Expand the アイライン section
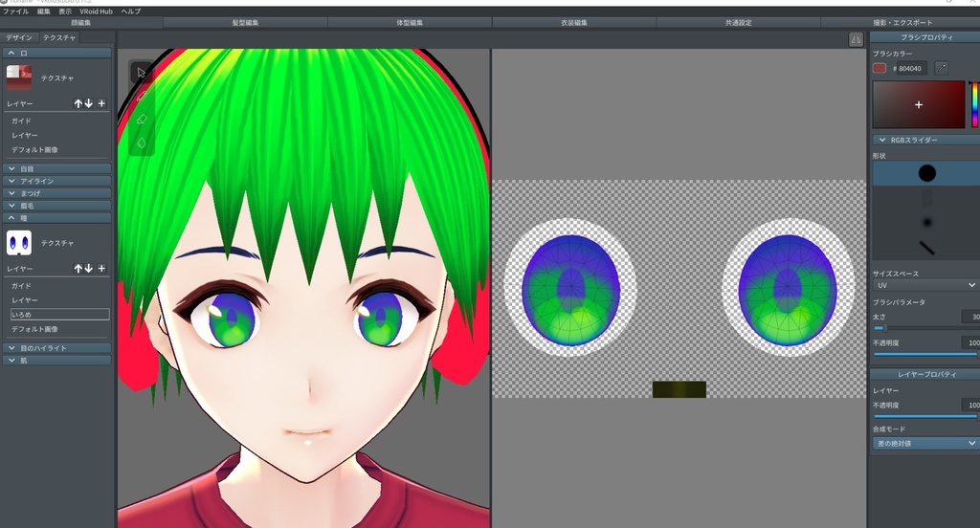The height and width of the screenshot is (528, 980). click(x=56, y=181)
